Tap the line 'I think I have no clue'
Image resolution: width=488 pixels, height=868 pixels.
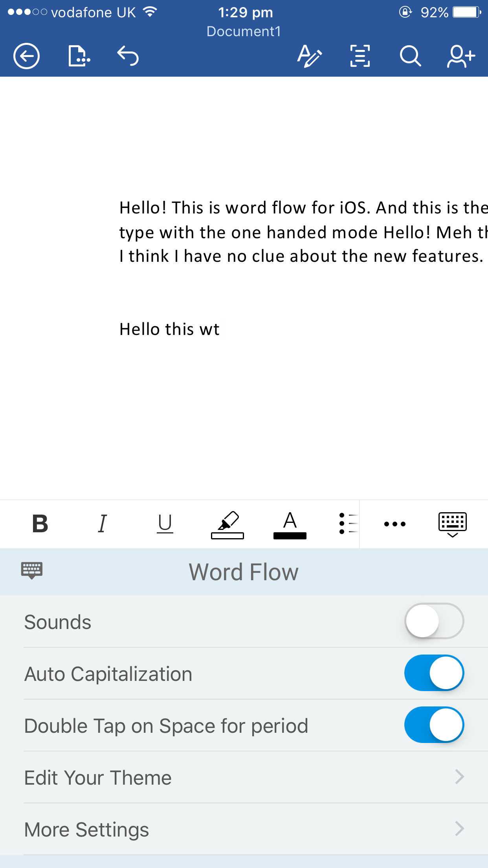coord(301,256)
